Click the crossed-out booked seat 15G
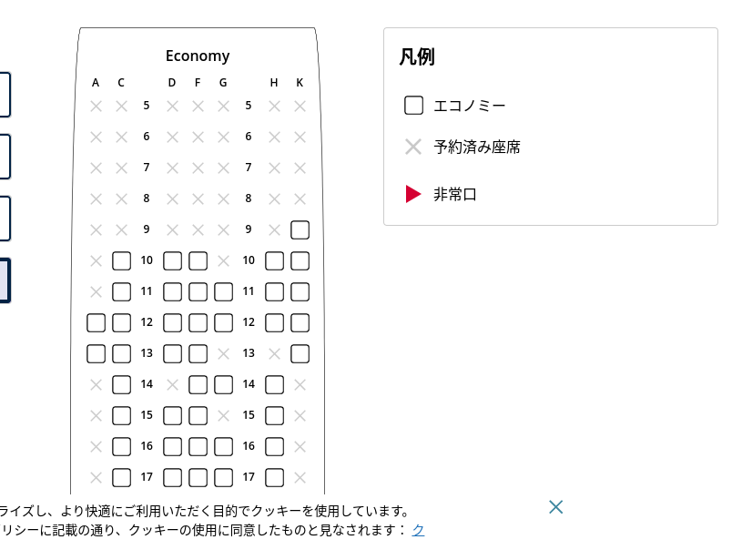The height and width of the screenshot is (560, 742). coord(223,415)
